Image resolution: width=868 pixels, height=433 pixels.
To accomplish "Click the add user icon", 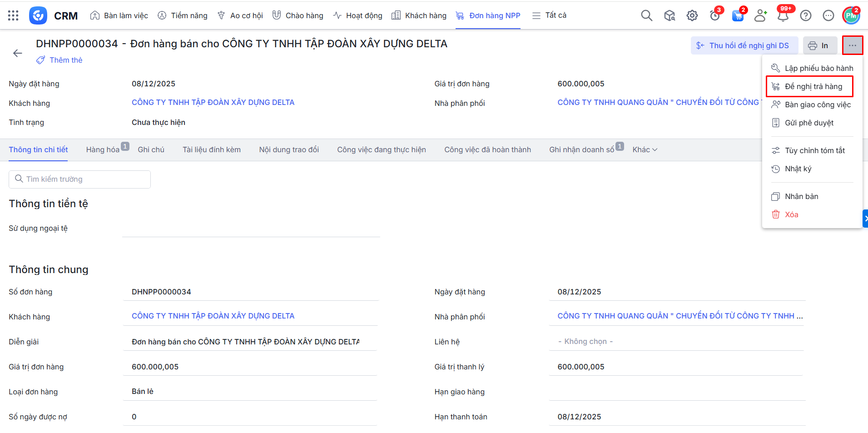I will 760,15.
